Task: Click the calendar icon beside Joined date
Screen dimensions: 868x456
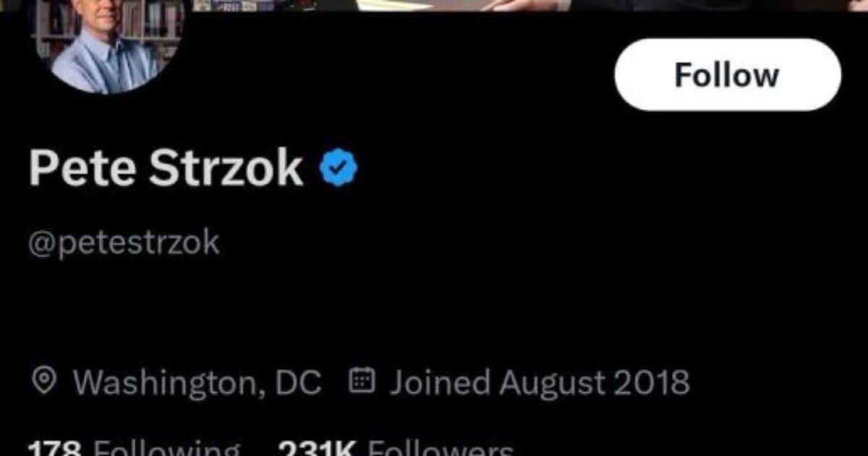Action: (x=362, y=380)
